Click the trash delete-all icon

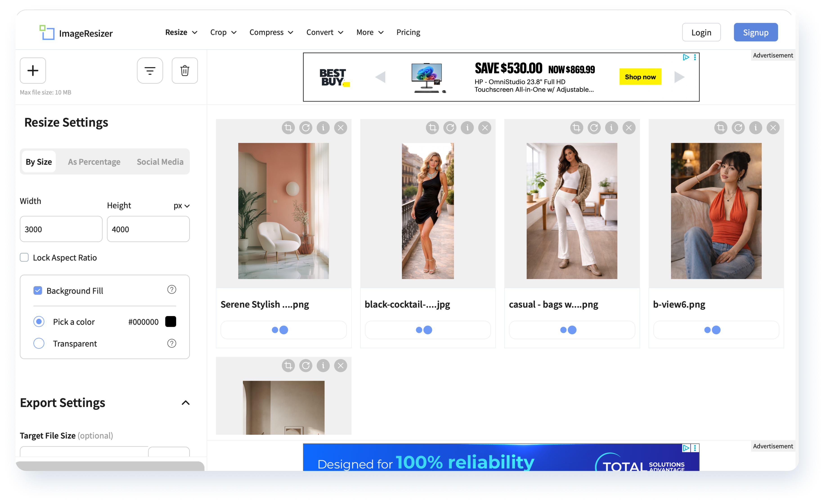pos(185,70)
